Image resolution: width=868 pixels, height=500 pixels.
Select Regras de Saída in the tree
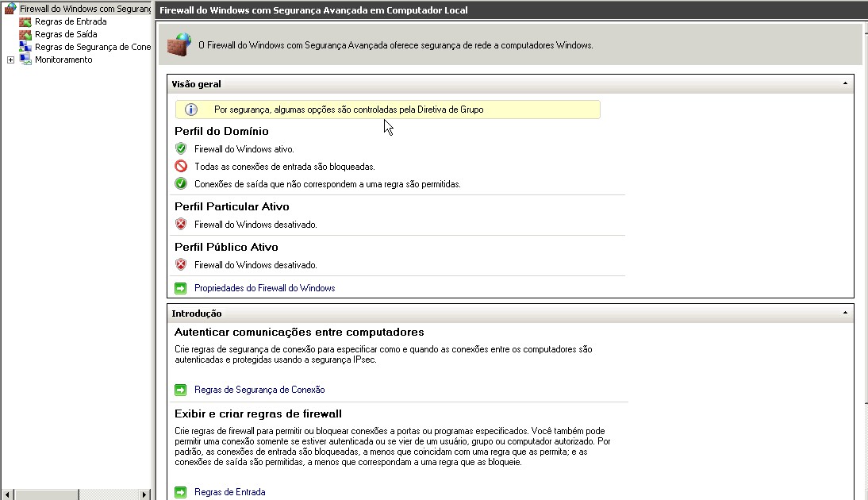66,34
